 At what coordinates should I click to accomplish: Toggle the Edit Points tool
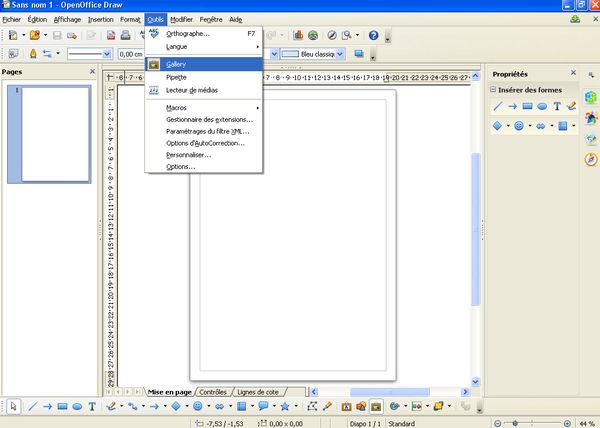(312, 406)
